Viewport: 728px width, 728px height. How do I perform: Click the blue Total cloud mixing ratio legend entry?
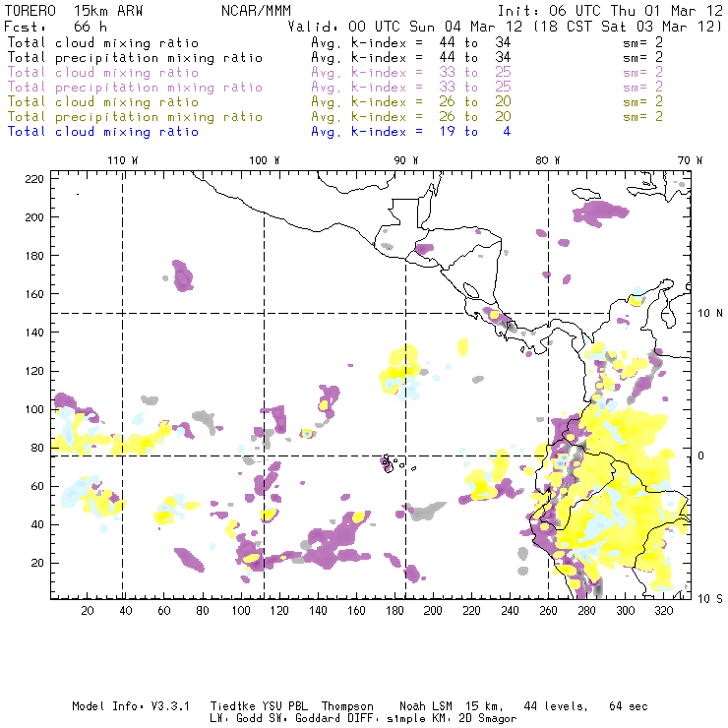coord(103,132)
